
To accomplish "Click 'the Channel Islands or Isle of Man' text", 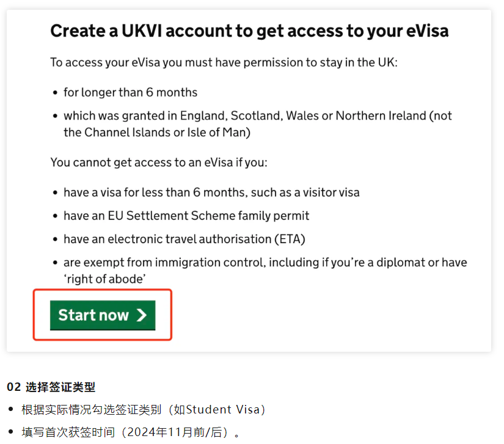I will (x=156, y=132).
